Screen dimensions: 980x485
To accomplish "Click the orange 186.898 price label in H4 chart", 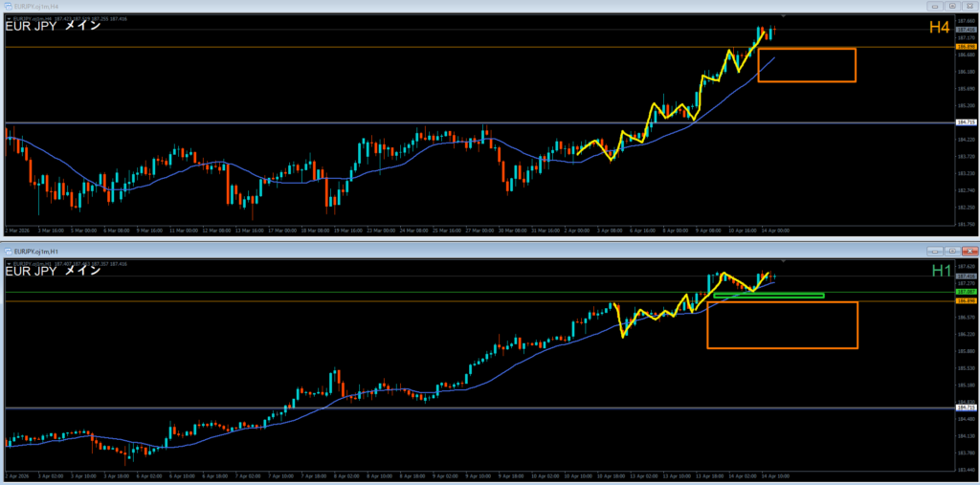I will pos(967,47).
